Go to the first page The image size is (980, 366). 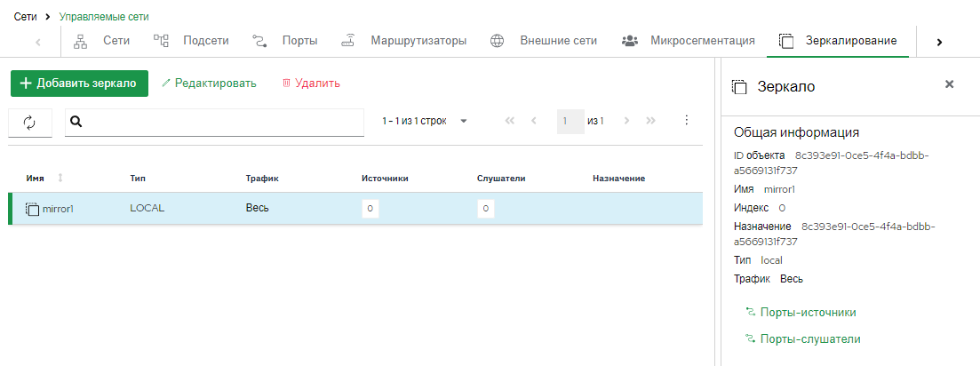(509, 121)
